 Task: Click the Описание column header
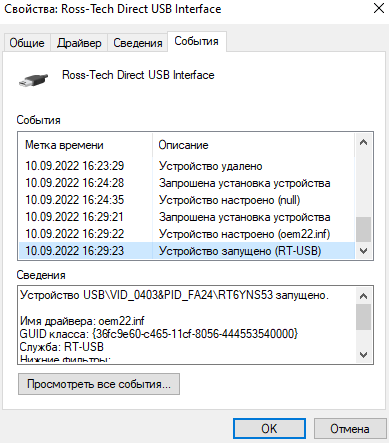[x=253, y=145]
